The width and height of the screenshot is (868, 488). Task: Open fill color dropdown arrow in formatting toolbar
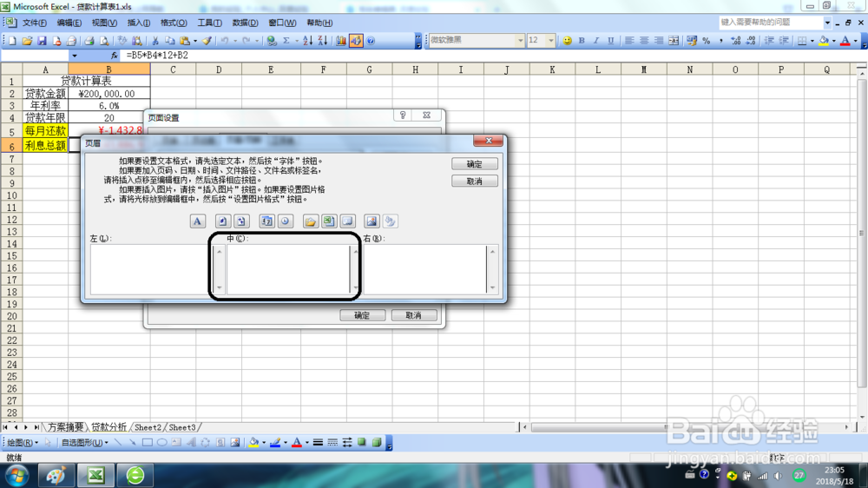pyautogui.click(x=833, y=41)
